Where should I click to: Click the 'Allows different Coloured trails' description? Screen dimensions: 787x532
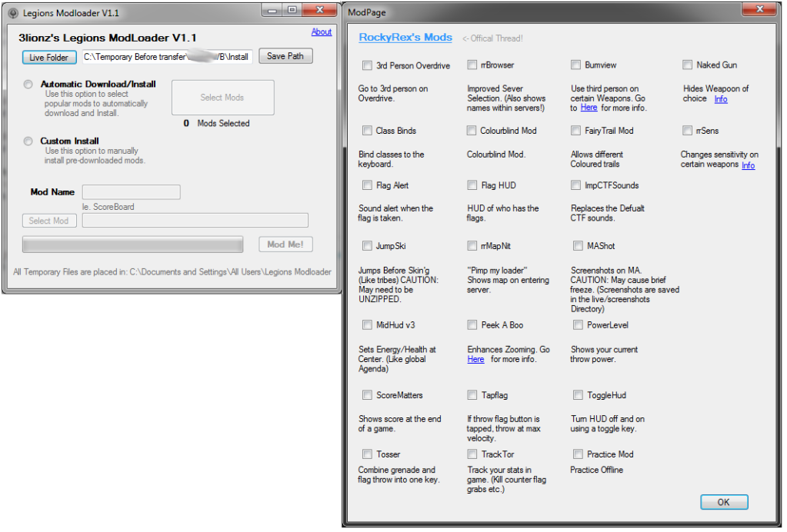(x=597, y=159)
